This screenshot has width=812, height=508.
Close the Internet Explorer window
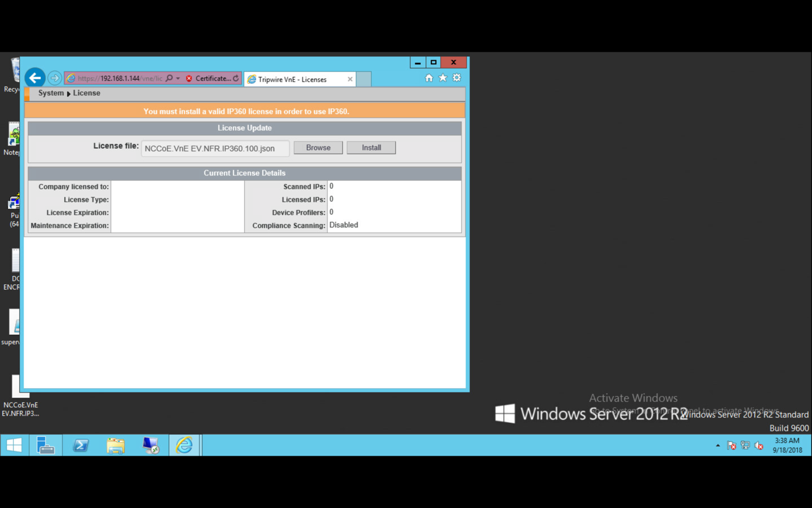(x=454, y=63)
